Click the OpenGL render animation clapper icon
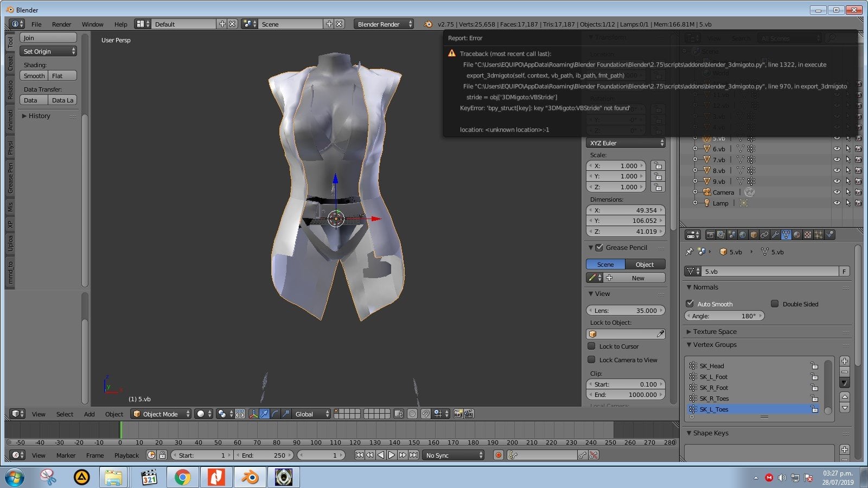Viewport: 868px width, 488px height. (469, 414)
